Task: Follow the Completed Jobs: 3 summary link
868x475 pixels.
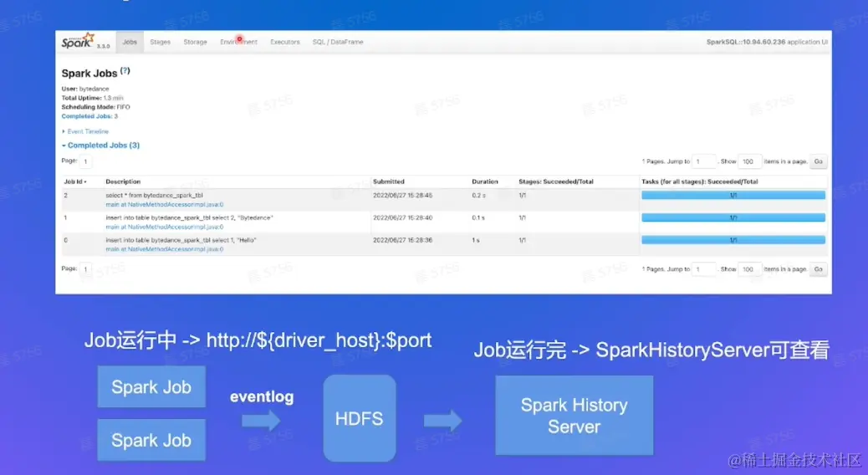Action: coord(87,116)
